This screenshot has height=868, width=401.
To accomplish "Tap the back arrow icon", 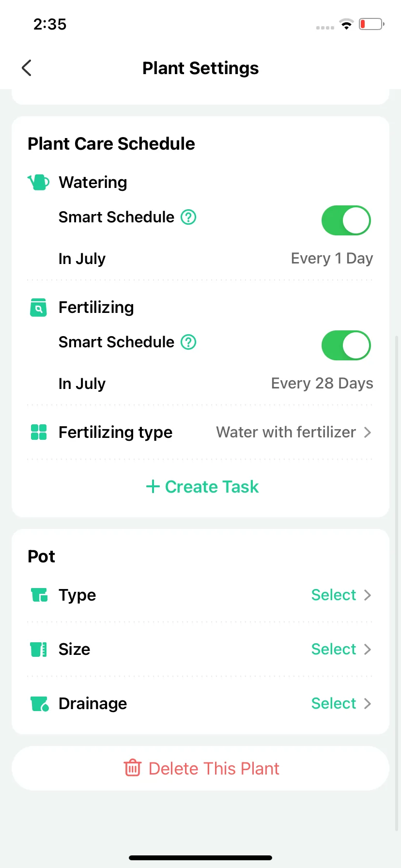I will (27, 68).
